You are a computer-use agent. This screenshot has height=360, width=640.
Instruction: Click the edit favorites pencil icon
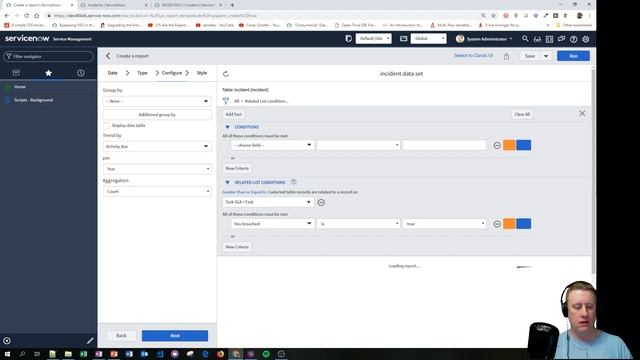click(90, 340)
